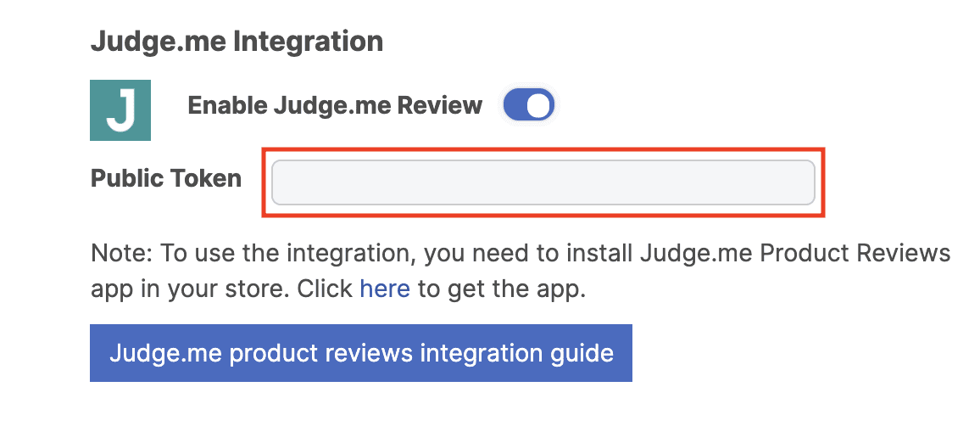Screen dimensions: 980x443
Task: Open the Judge.me product reviews integration guide
Action: click(361, 353)
